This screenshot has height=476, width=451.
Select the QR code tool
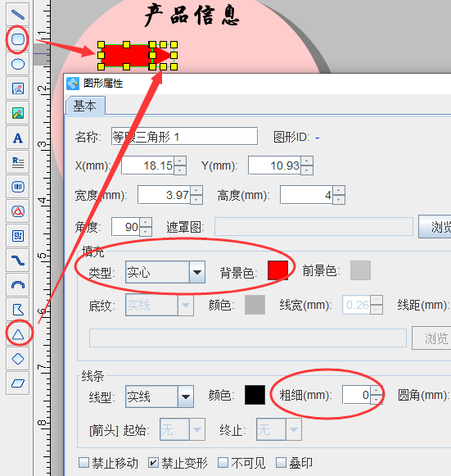click(x=17, y=236)
